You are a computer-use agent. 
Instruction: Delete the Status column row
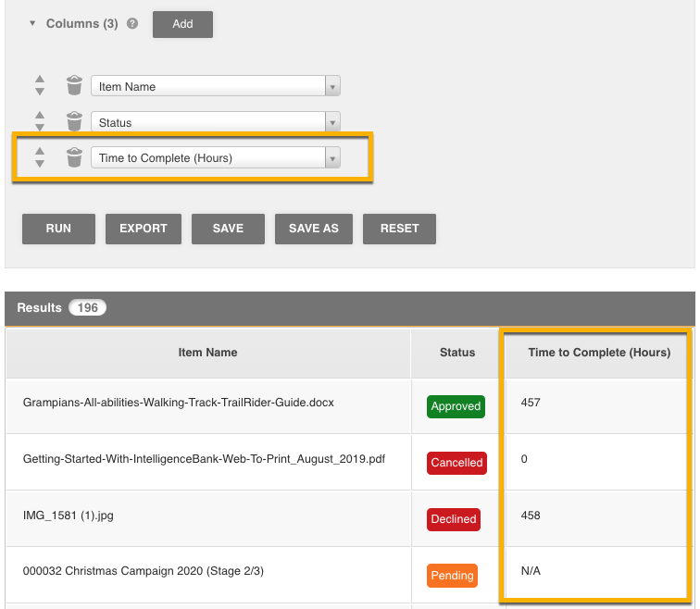point(74,122)
